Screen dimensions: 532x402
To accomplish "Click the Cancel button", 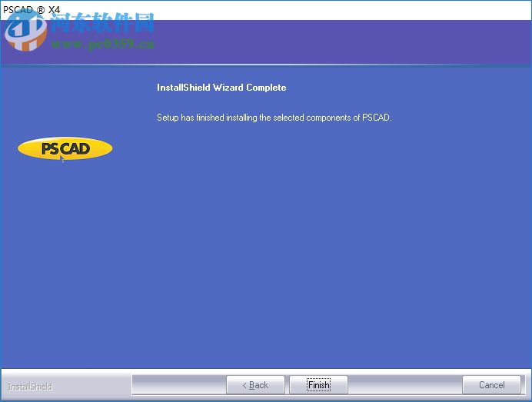I will pyautogui.click(x=491, y=385).
